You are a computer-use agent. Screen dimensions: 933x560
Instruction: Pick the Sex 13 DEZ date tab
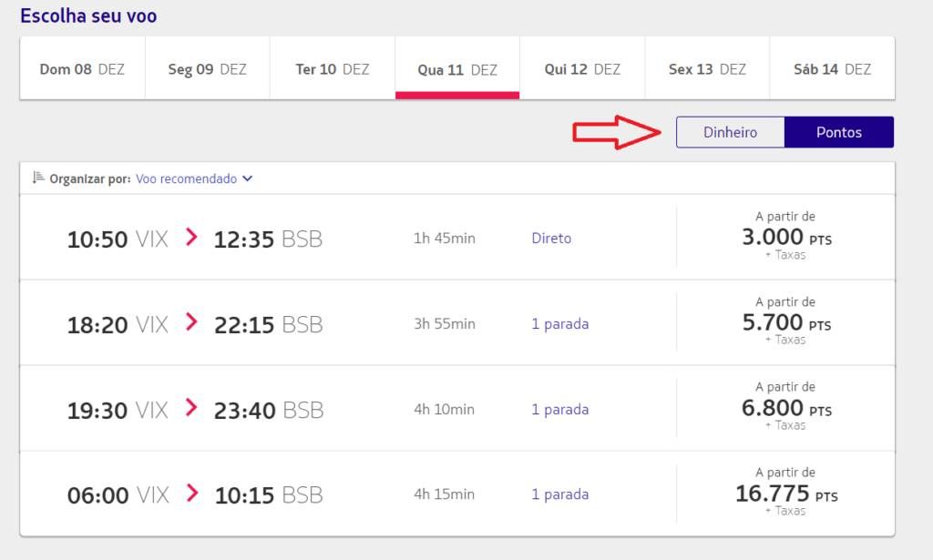[707, 69]
